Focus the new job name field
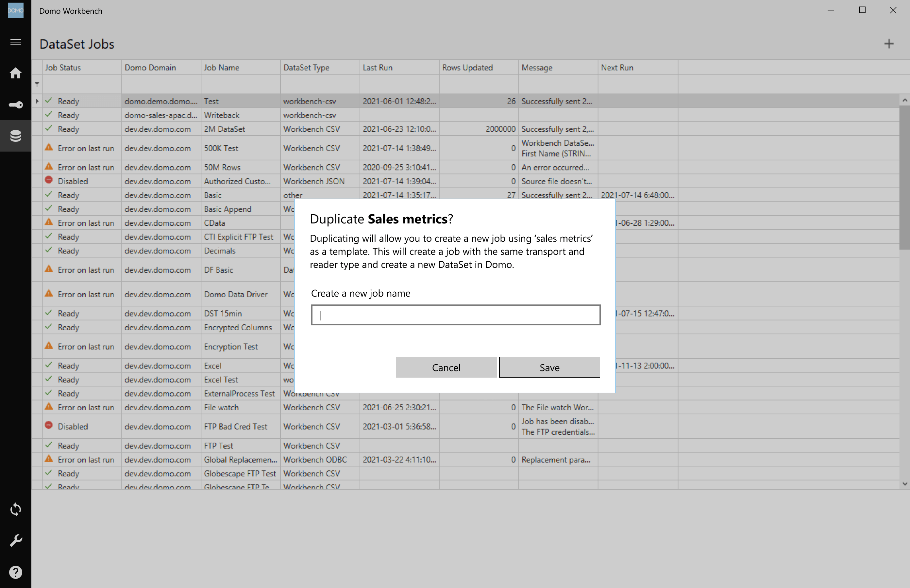Viewport: 910px width, 588px height. coord(455,315)
